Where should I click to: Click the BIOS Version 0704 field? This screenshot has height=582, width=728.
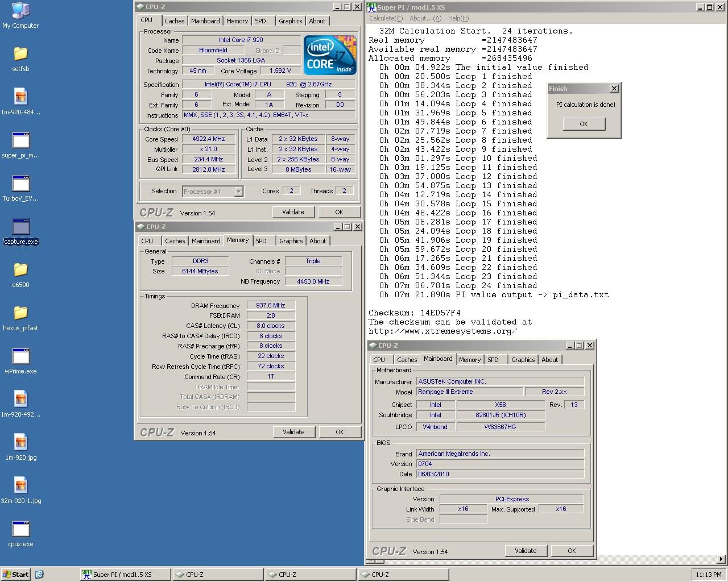click(500, 464)
